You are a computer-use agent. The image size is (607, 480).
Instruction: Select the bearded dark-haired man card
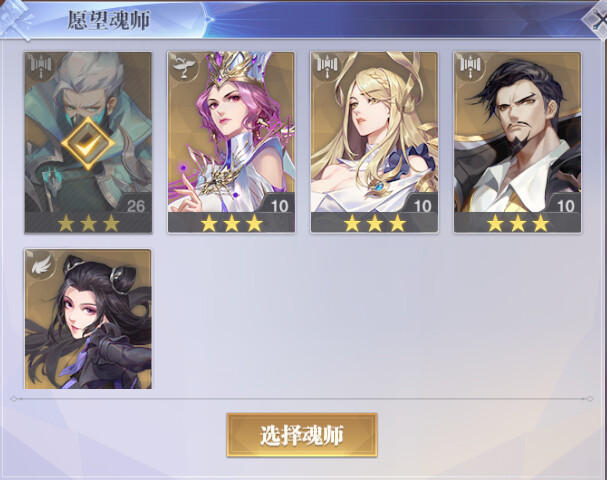518,142
